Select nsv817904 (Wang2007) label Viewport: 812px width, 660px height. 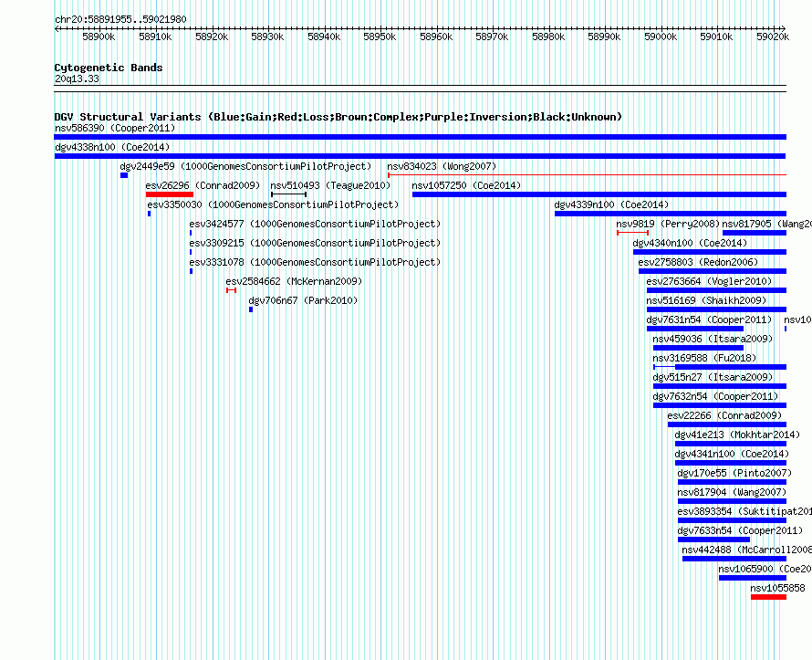tap(732, 492)
